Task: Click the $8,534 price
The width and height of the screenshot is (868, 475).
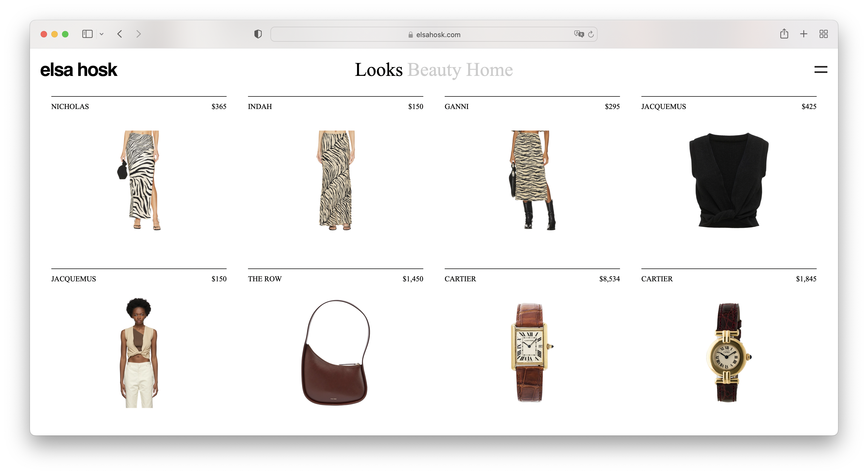Action: coord(610,279)
